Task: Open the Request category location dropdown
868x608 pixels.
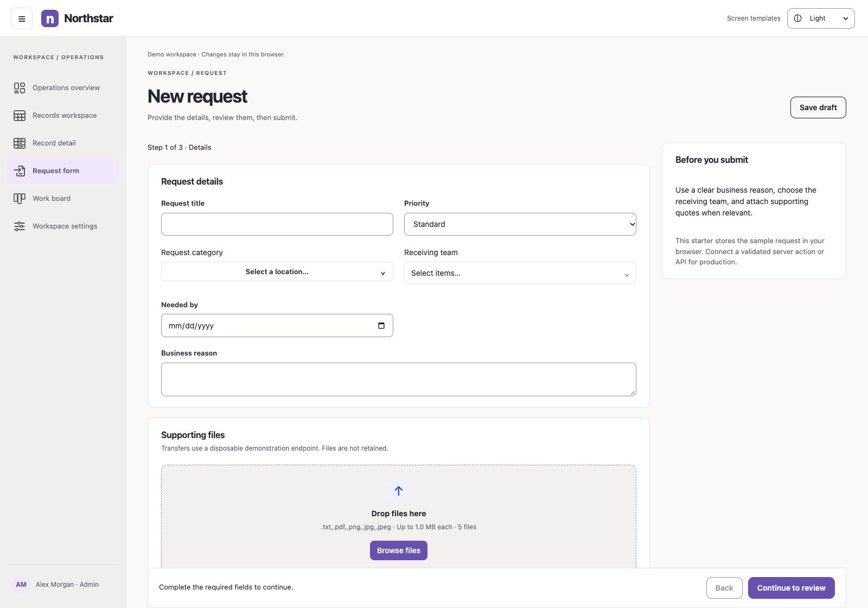Action: [x=277, y=272]
